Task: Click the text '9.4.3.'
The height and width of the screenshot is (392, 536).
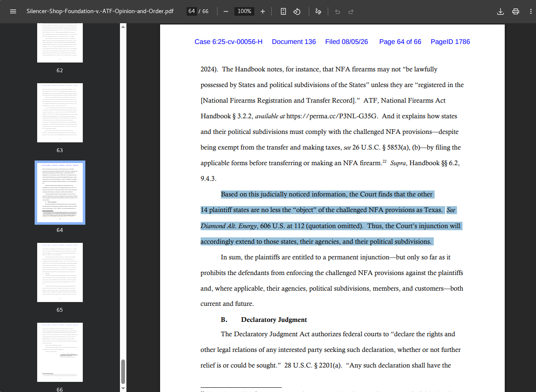Action: [209, 179]
